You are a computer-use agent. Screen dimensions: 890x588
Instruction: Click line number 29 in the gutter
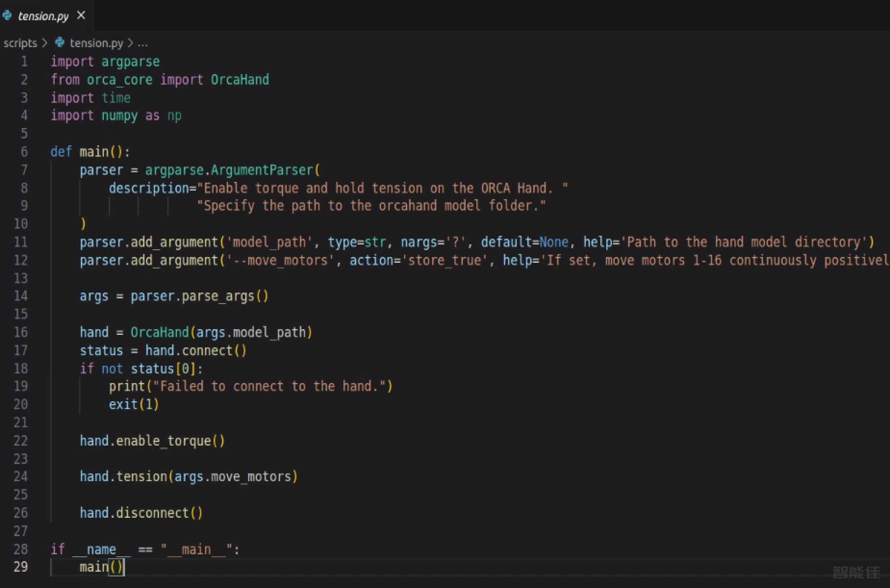[x=21, y=567]
